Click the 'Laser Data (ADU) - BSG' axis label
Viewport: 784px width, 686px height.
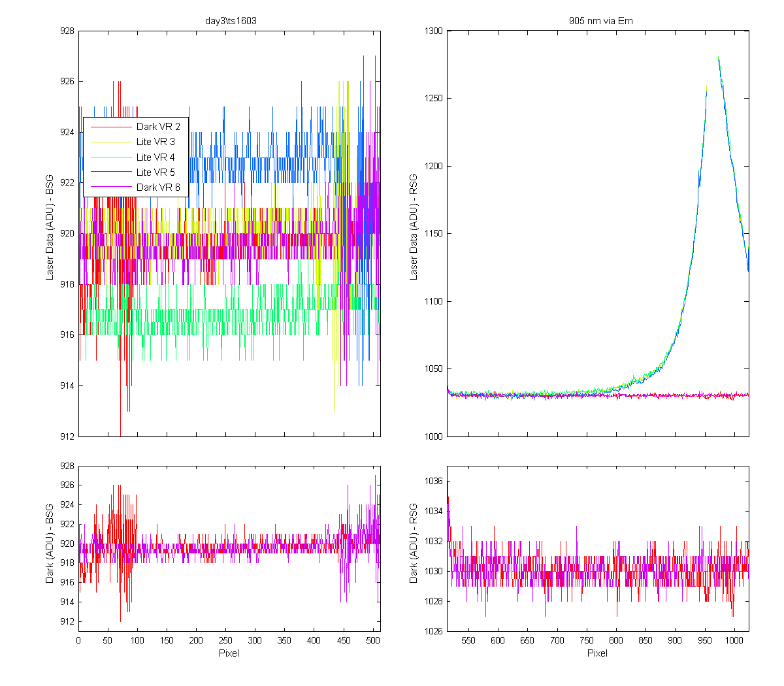point(50,227)
